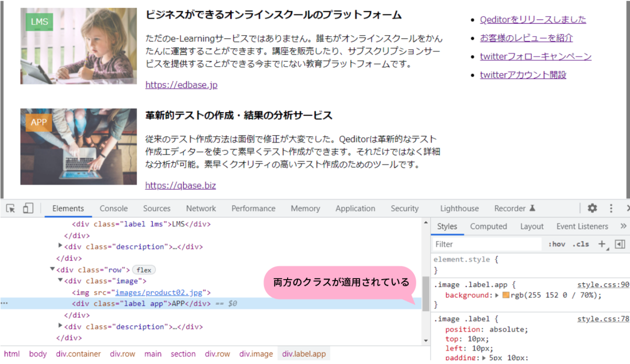Open DevTools settings gear
Screen dimensions: 630x364
tap(592, 208)
